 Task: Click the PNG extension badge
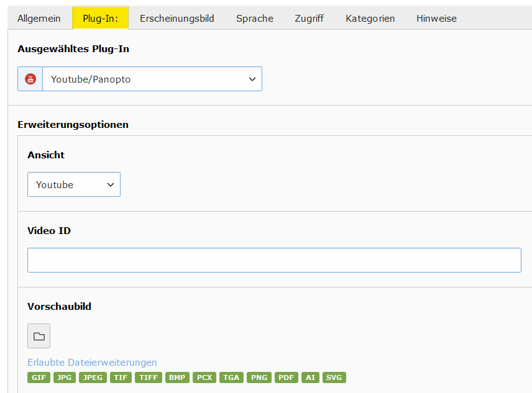259,377
